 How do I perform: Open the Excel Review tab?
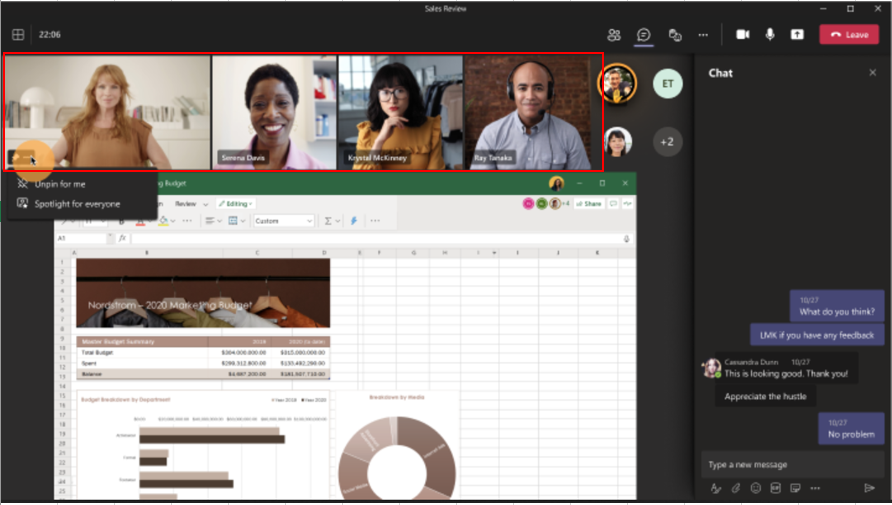[x=185, y=204]
